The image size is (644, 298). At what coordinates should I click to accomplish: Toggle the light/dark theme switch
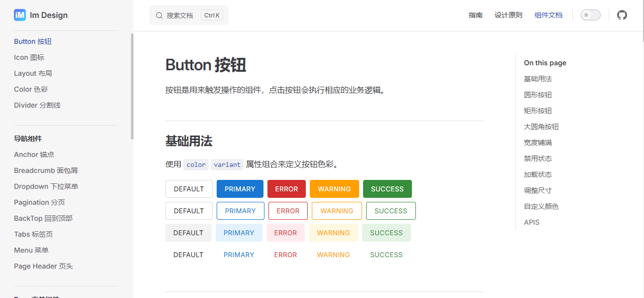(591, 15)
